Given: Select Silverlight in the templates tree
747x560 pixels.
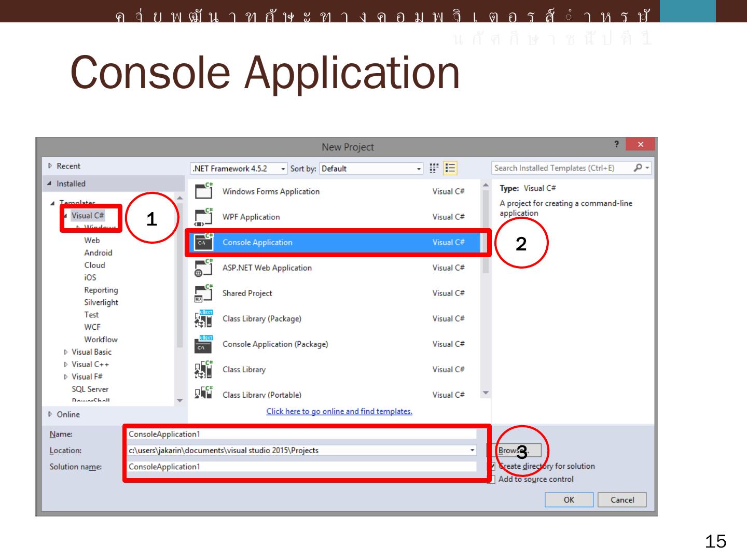Looking at the screenshot, I should pyautogui.click(x=101, y=302).
